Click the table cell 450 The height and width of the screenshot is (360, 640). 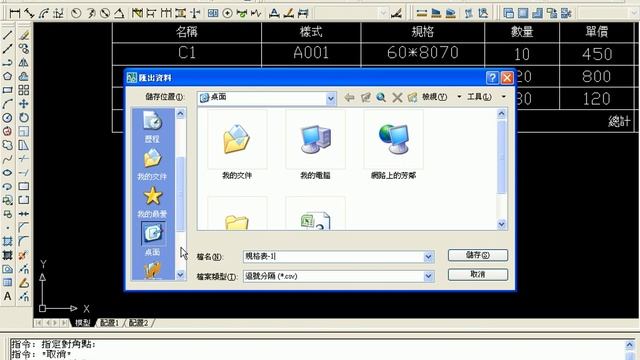pos(597,54)
